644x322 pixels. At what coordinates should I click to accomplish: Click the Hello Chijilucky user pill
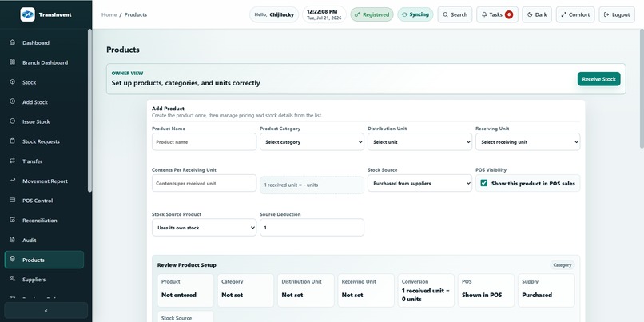tap(274, 15)
